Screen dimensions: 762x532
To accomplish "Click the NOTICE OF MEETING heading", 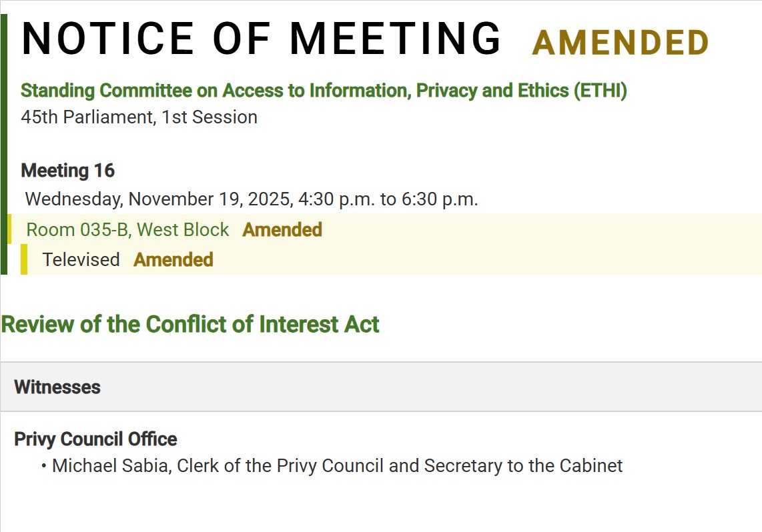I will [261, 39].
